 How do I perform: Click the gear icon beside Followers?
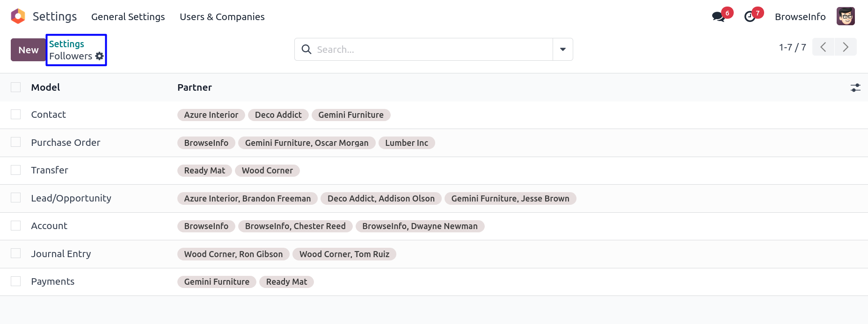pyautogui.click(x=99, y=56)
